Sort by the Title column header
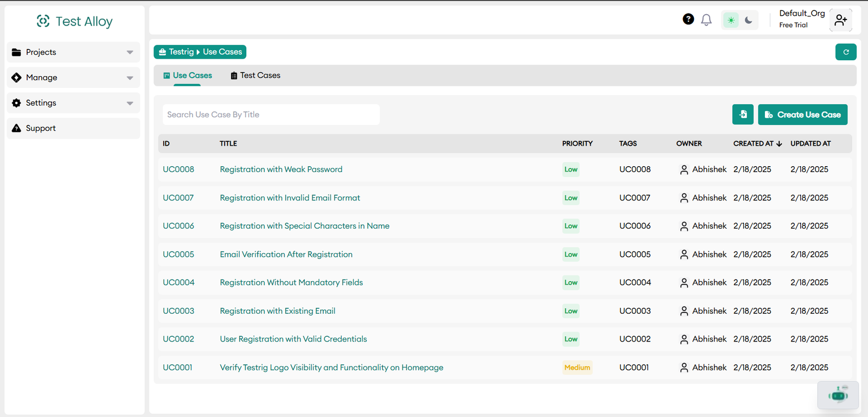The image size is (868, 417). (x=228, y=144)
